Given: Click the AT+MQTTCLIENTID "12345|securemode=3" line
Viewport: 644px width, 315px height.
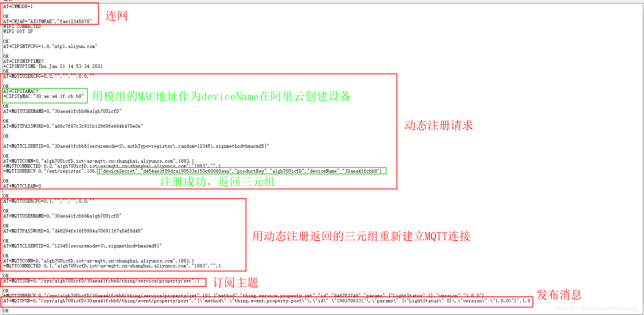Looking at the screenshot, I should click(x=83, y=246).
